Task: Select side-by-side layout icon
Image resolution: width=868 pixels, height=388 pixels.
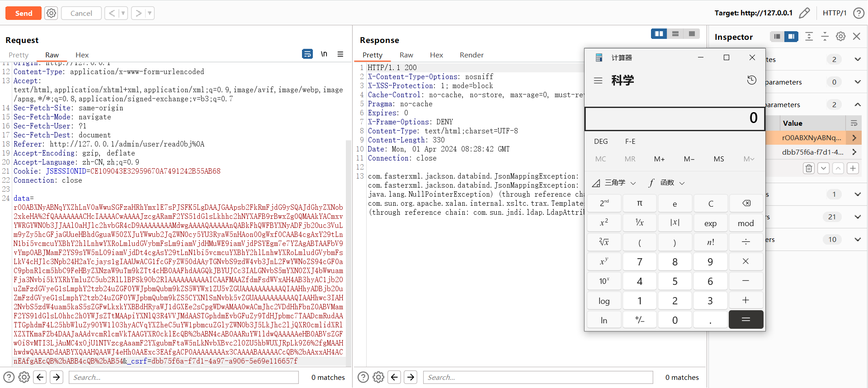Action: tap(659, 33)
